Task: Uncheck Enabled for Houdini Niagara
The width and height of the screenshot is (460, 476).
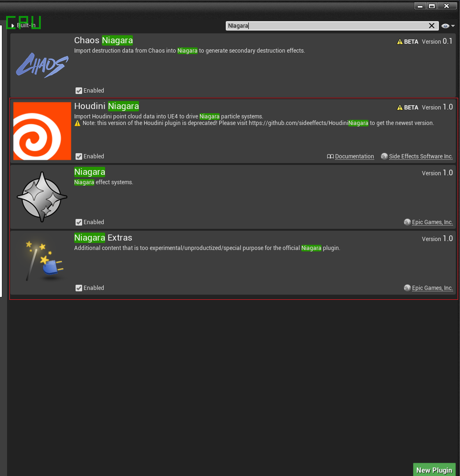Action: pyautogui.click(x=79, y=156)
